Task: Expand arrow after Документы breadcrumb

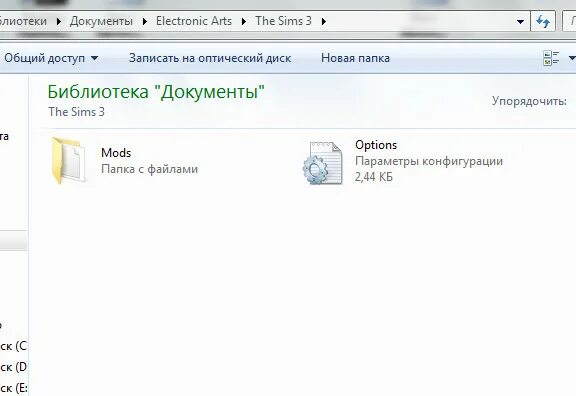Action: [144, 21]
